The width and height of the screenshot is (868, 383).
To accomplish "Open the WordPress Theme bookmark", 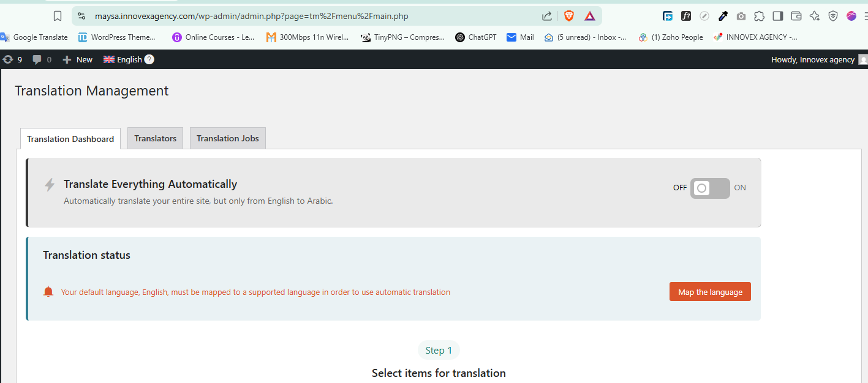I will pyautogui.click(x=117, y=37).
